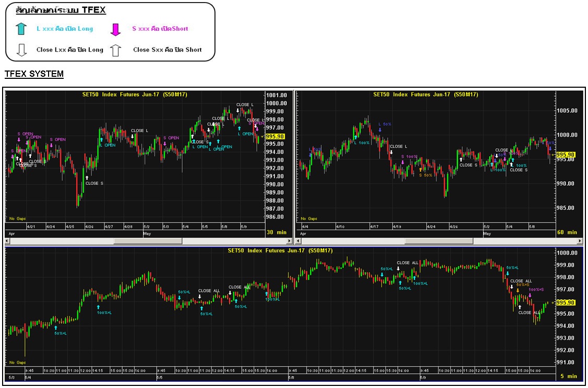Click the No Gaps label on 5 min chart
The height and width of the screenshot is (388, 588).
17,362
